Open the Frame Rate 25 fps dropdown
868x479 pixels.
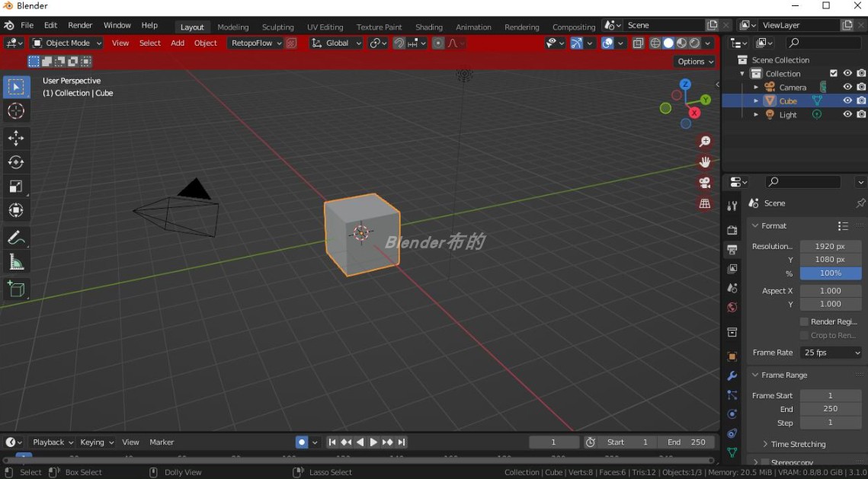(x=831, y=353)
